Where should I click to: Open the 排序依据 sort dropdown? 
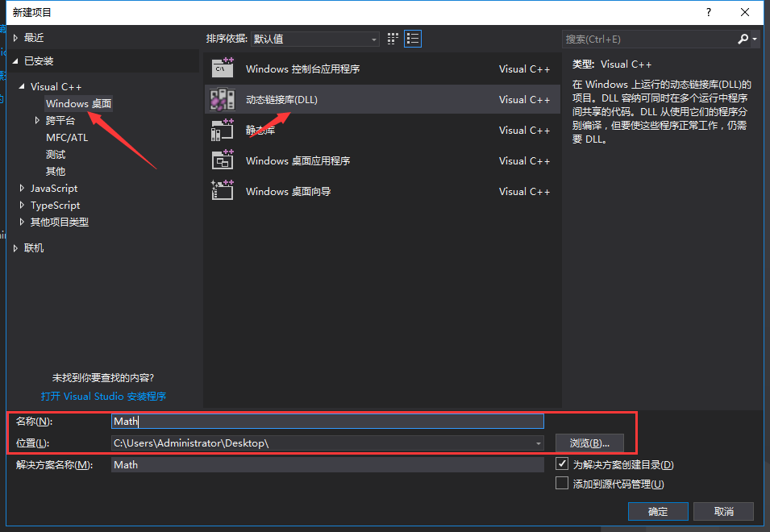[373, 38]
